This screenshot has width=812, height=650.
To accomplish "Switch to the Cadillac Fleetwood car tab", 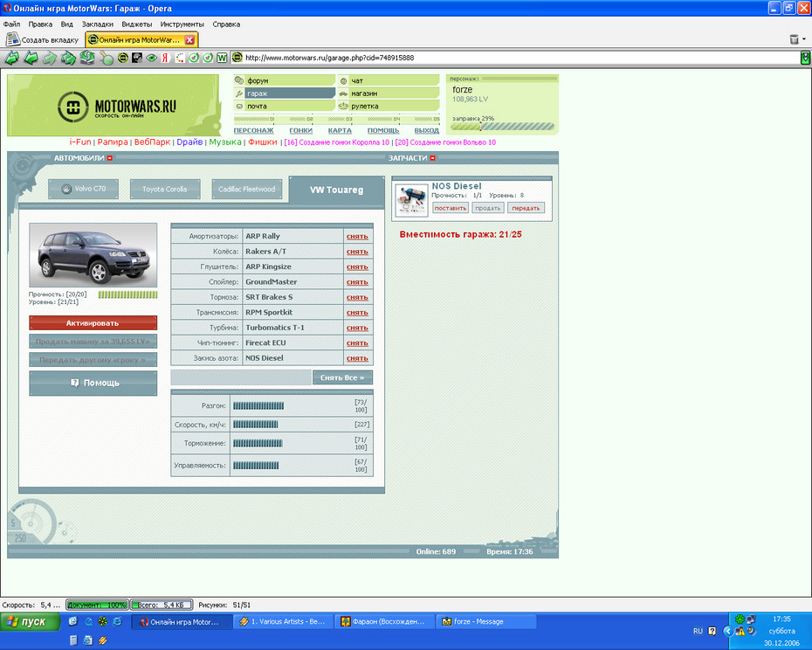I will point(246,190).
